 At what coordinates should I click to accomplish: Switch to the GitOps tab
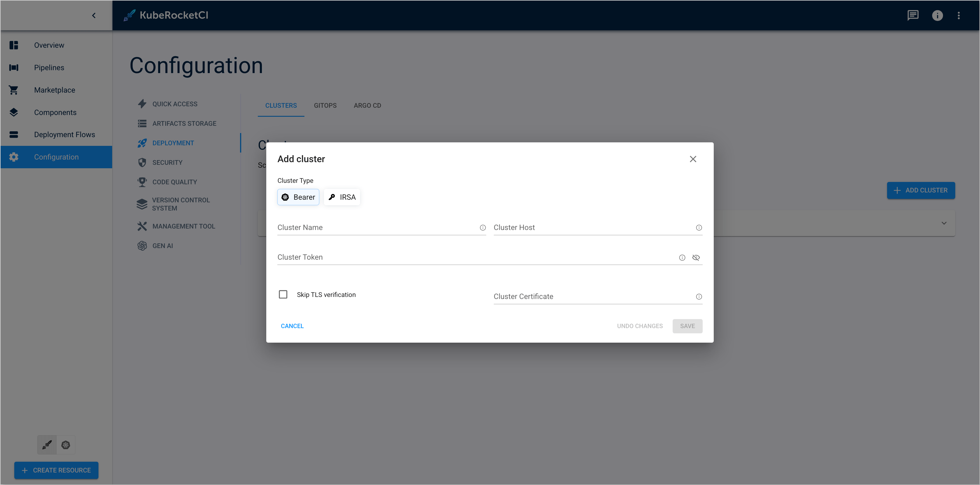coord(325,105)
